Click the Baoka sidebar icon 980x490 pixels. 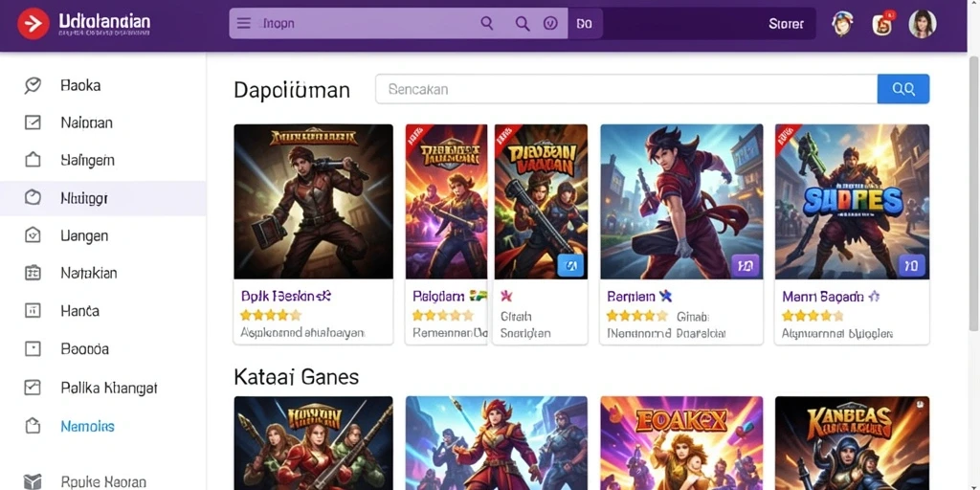[x=33, y=85]
